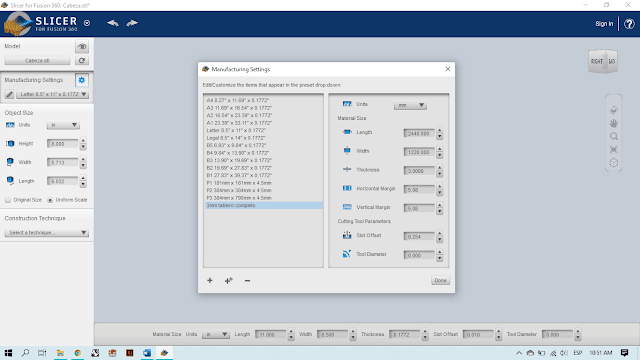This screenshot has width=640, height=360.
Task: Click Object Size Width input field
Action: click(x=62, y=162)
